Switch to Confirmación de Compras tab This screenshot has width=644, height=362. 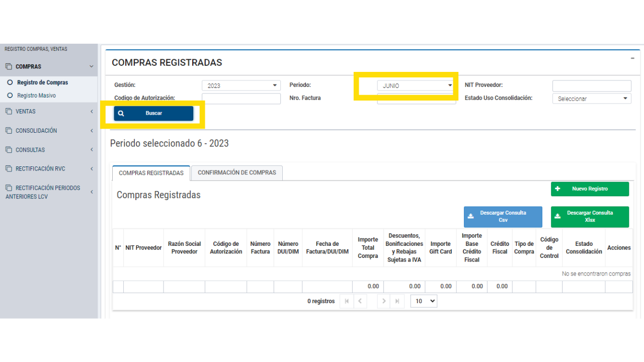pyautogui.click(x=236, y=173)
